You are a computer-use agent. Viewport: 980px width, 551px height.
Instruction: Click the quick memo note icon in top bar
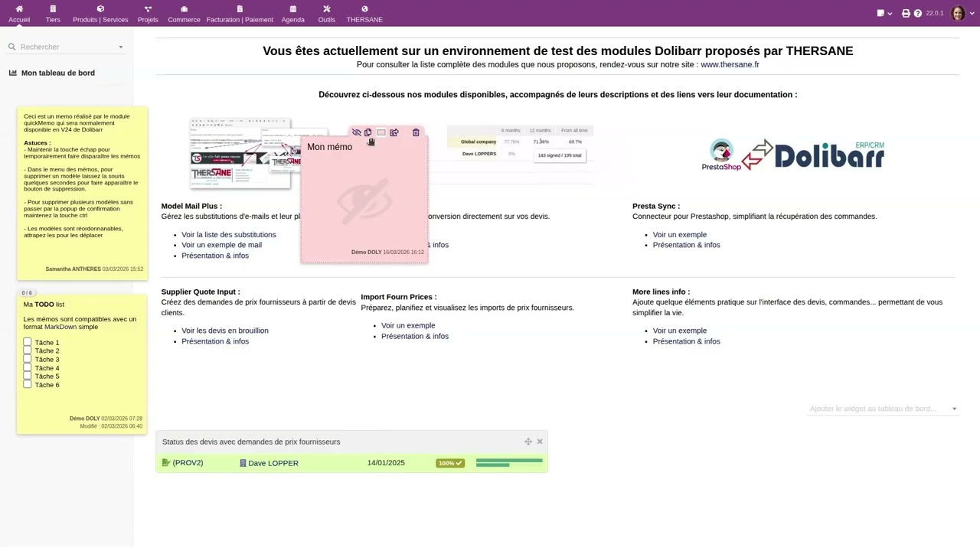click(x=880, y=13)
